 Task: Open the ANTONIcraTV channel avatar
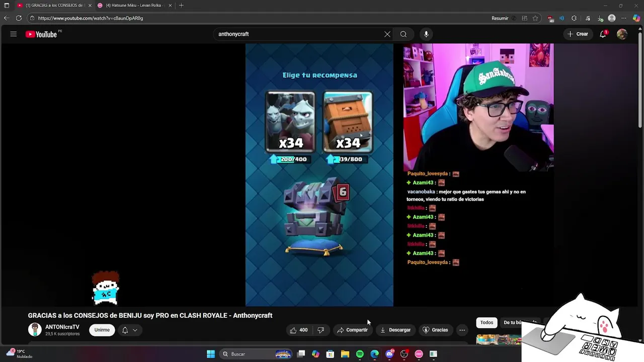click(35, 330)
